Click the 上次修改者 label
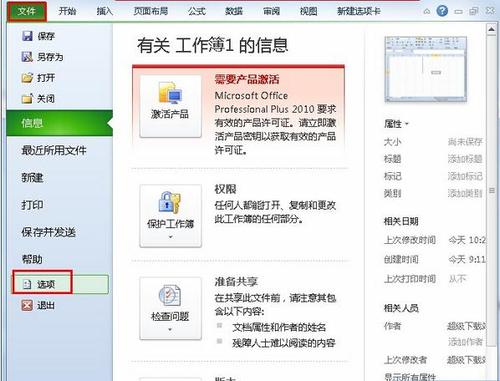 (x=405, y=360)
